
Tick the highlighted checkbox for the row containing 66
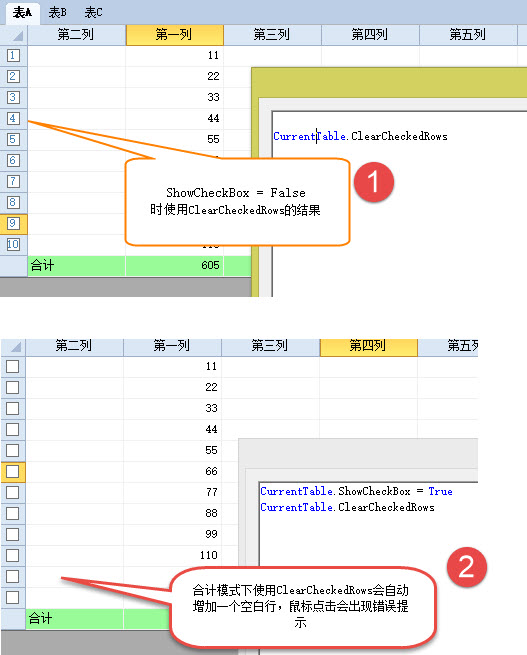13,472
